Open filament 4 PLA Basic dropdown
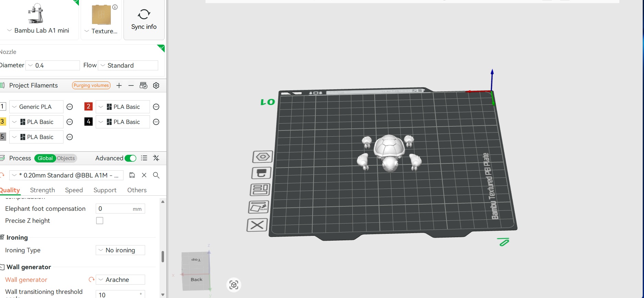The width and height of the screenshot is (644, 298). tap(123, 122)
